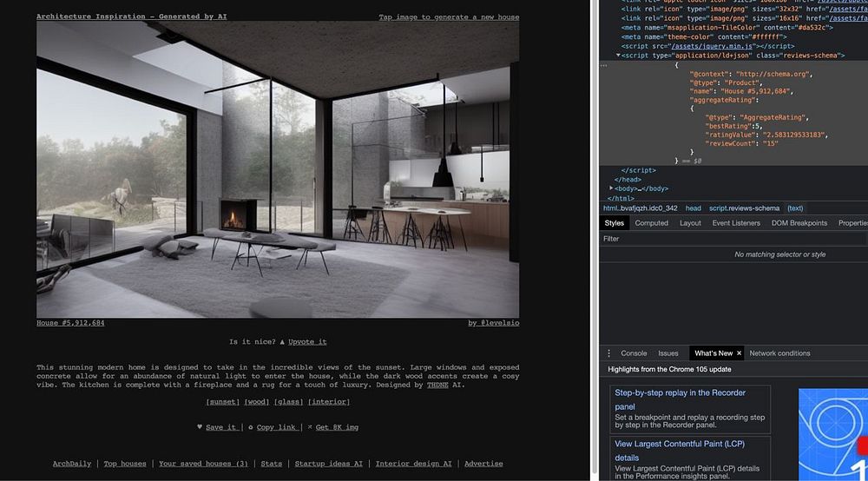The height and width of the screenshot is (481, 868).
Task: Open ArchDaily footer link
Action: 72,464
